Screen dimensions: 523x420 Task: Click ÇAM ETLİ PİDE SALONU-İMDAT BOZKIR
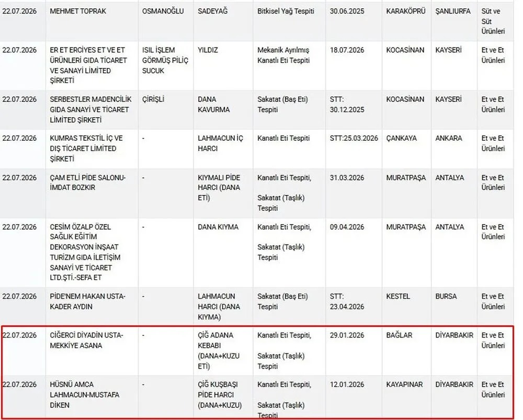click(87, 183)
